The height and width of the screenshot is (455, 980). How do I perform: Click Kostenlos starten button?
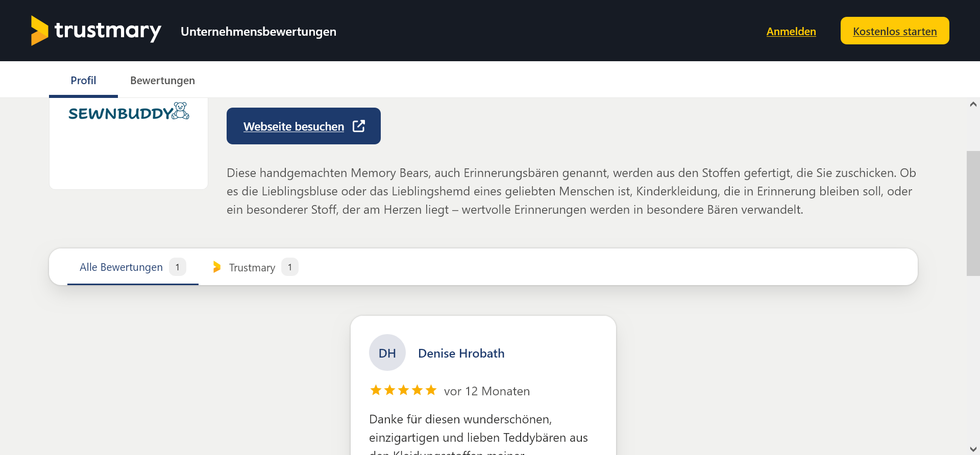(x=895, y=31)
